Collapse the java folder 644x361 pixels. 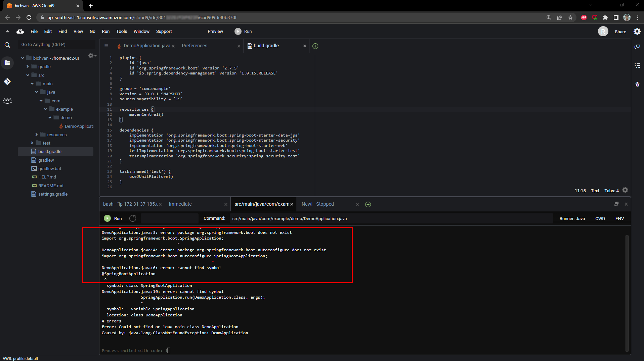click(37, 92)
